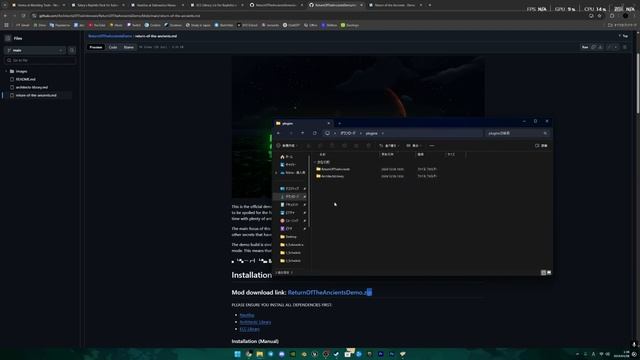Screen dimensions: 640x360
Task: Open the Sort dropdown in File Explorer
Action: (389, 146)
